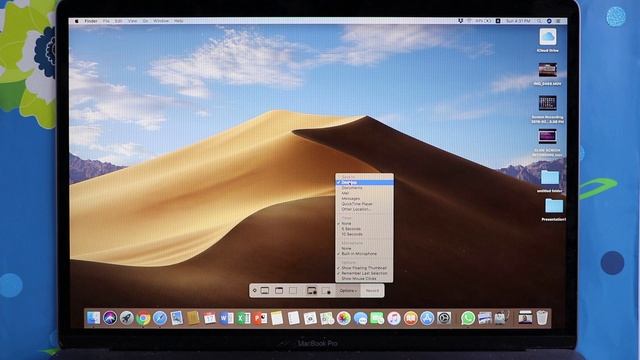Open the File menu
The width and height of the screenshot is (640, 360).
[106, 21]
